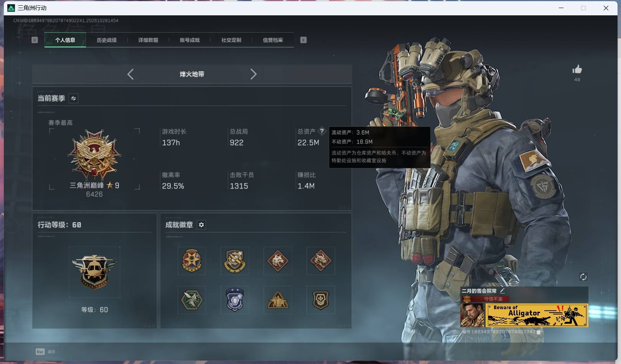Switch to the 历史战绩 tab
This screenshot has width=621, height=364.
point(107,40)
